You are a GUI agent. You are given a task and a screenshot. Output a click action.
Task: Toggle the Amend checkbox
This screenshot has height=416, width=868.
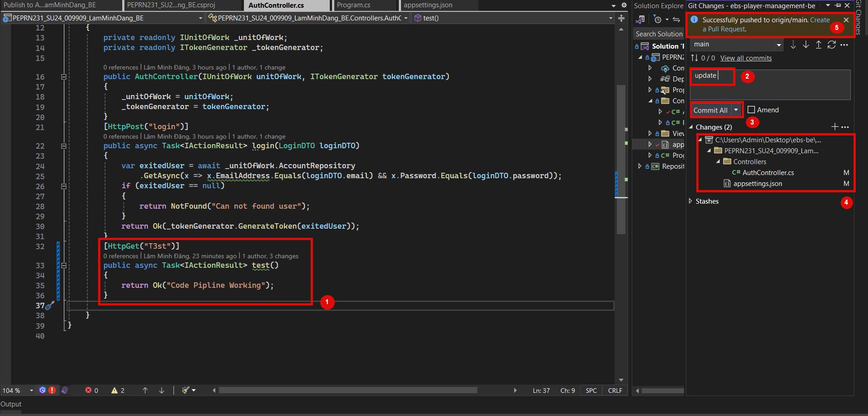(751, 110)
